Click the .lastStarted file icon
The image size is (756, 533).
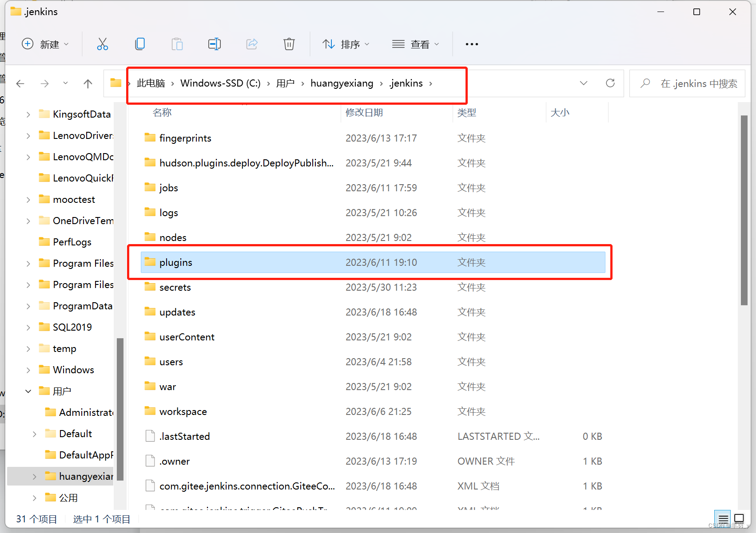[150, 436]
